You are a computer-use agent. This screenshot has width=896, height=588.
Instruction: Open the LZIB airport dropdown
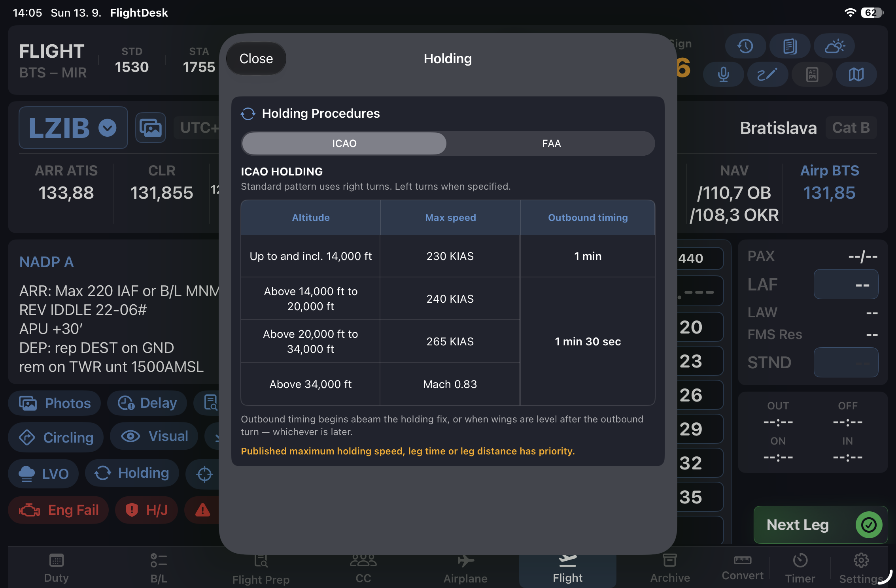coord(73,128)
